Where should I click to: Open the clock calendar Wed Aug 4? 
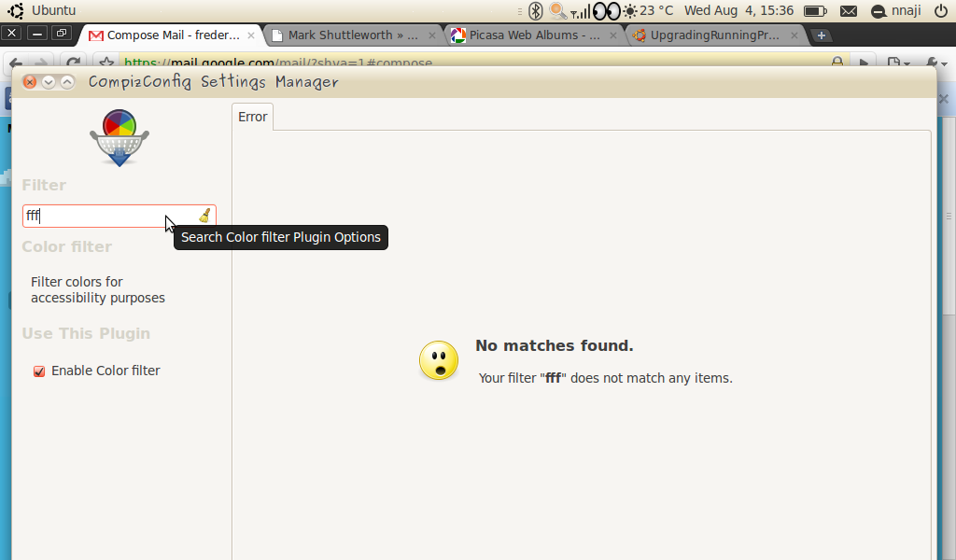coord(738,11)
